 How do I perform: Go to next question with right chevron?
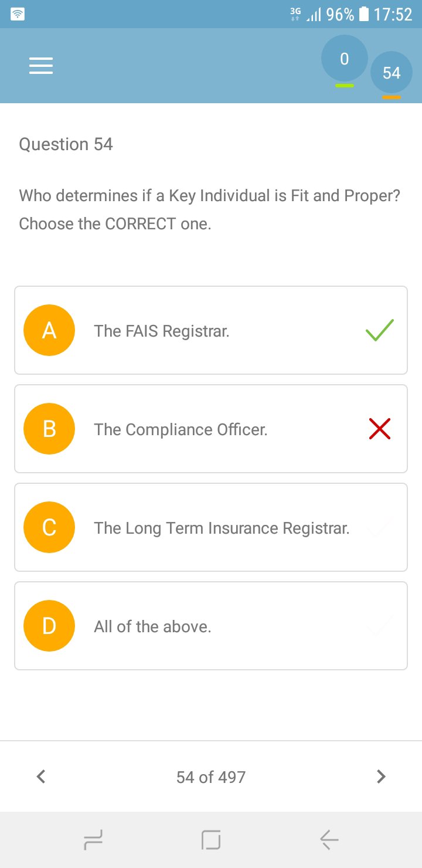click(381, 777)
